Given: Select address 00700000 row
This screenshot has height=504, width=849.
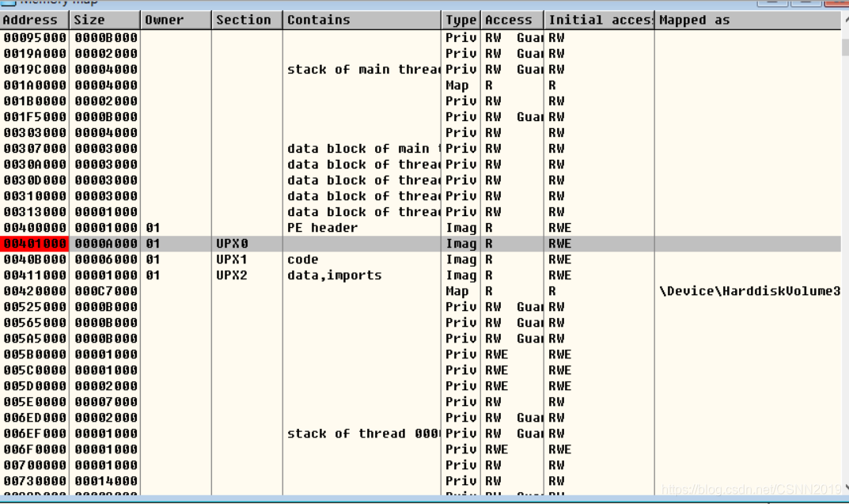Looking at the screenshot, I should tap(421, 465).
